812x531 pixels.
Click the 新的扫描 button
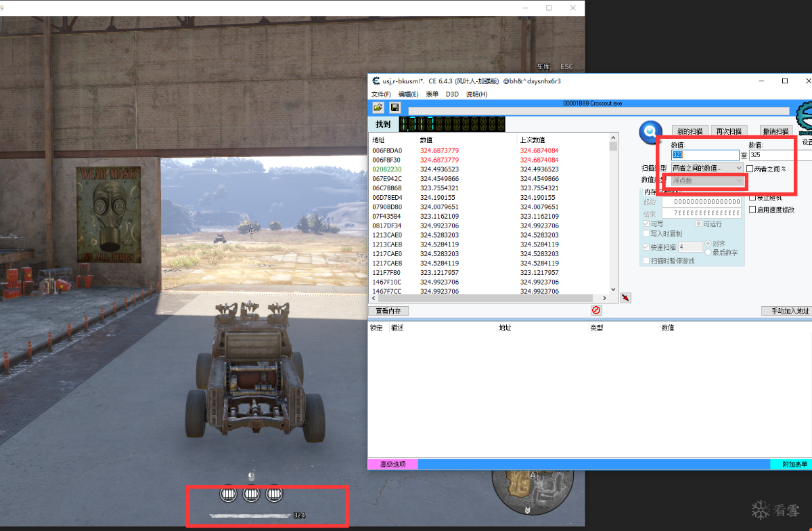point(690,131)
